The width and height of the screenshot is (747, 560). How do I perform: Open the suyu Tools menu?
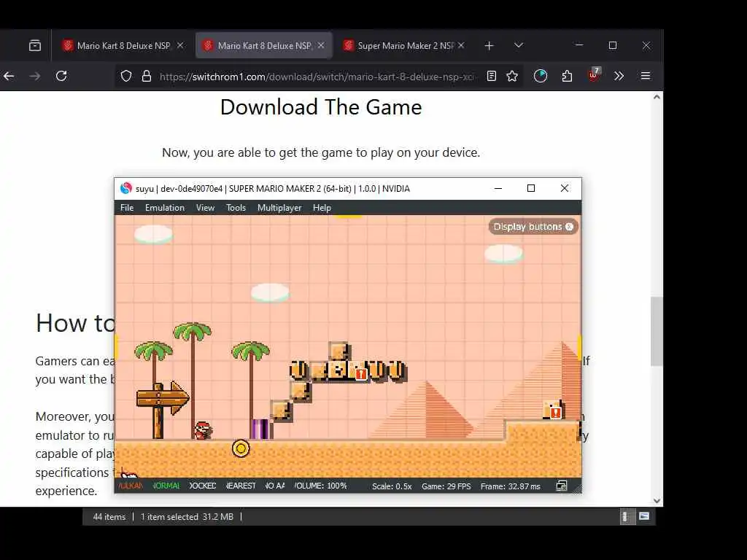pyautogui.click(x=236, y=208)
